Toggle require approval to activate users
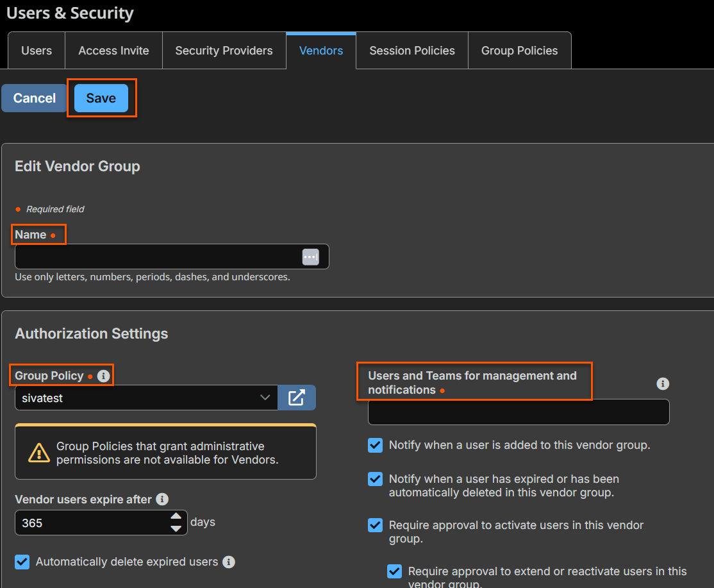 pyautogui.click(x=375, y=525)
